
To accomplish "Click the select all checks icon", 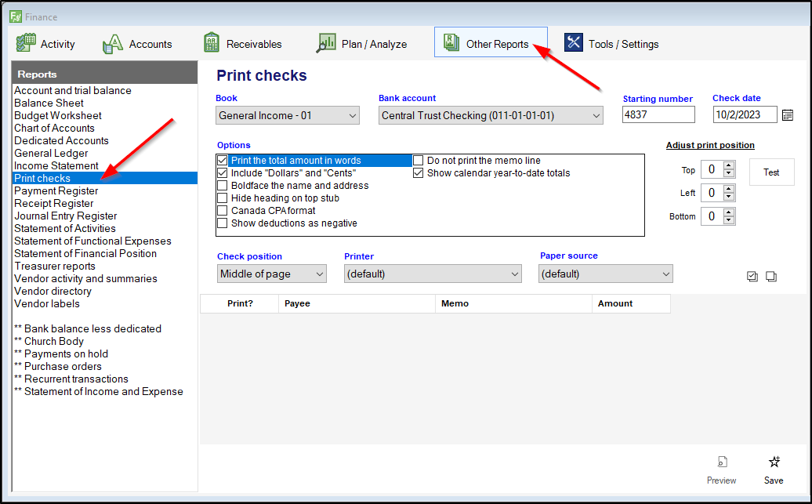I will tap(752, 277).
